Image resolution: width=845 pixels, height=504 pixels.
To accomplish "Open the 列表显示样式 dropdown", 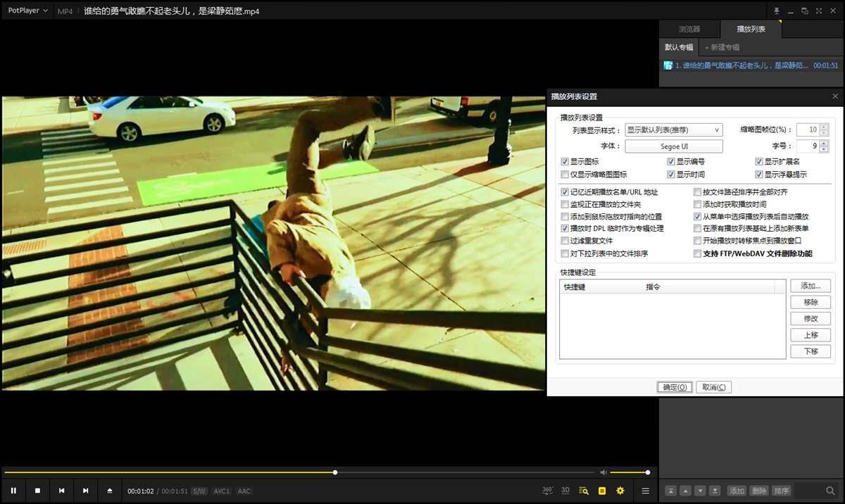I will point(674,130).
